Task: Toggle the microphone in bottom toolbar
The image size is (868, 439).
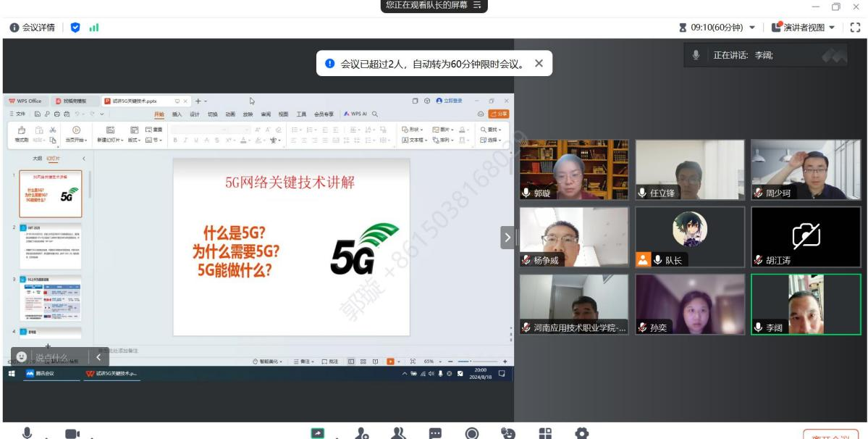Action: coord(28,433)
